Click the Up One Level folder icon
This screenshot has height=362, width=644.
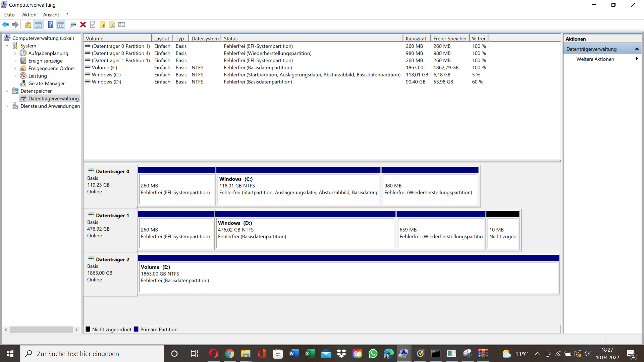[28, 24]
